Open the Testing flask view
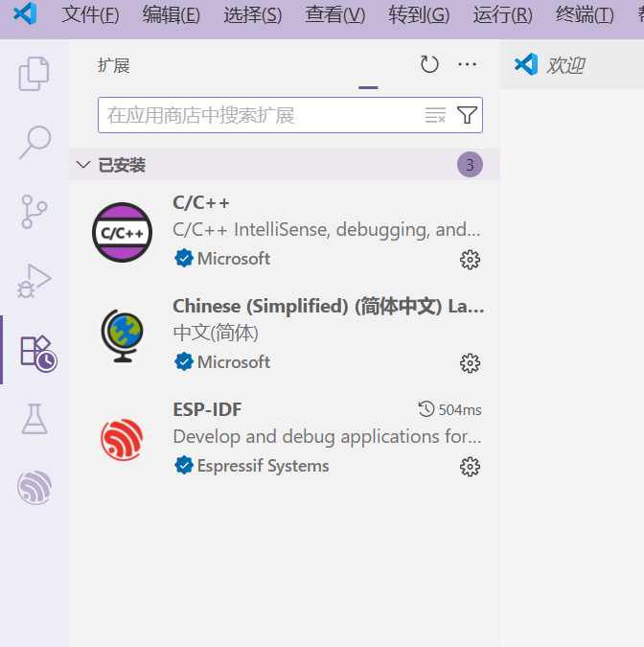The width and height of the screenshot is (644, 647). (x=34, y=419)
